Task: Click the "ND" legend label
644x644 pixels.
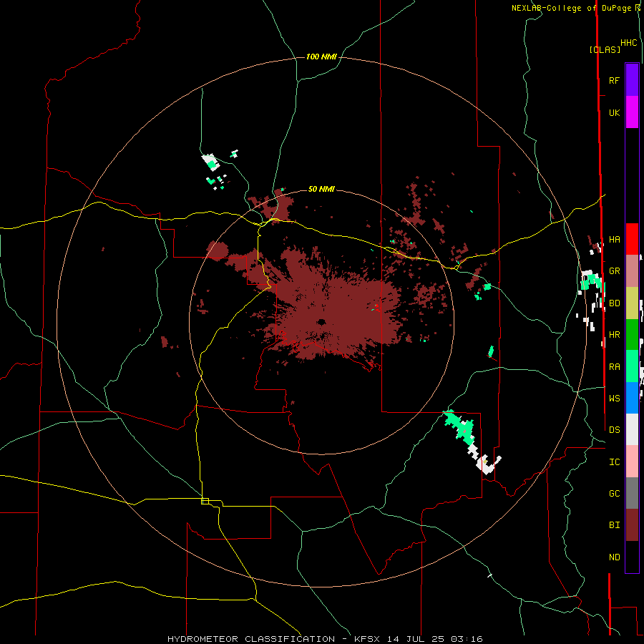Action: pyautogui.click(x=614, y=557)
